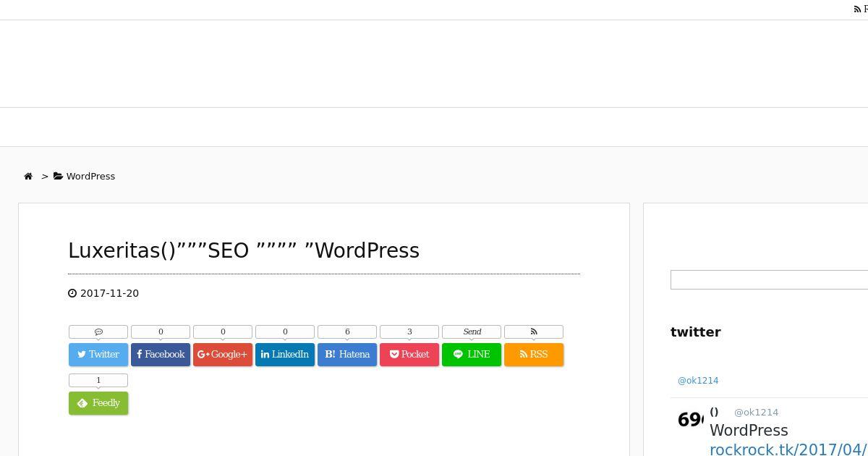This screenshot has width=868, height=456.
Task: Click the folder icon before WordPress
Action: [x=58, y=176]
